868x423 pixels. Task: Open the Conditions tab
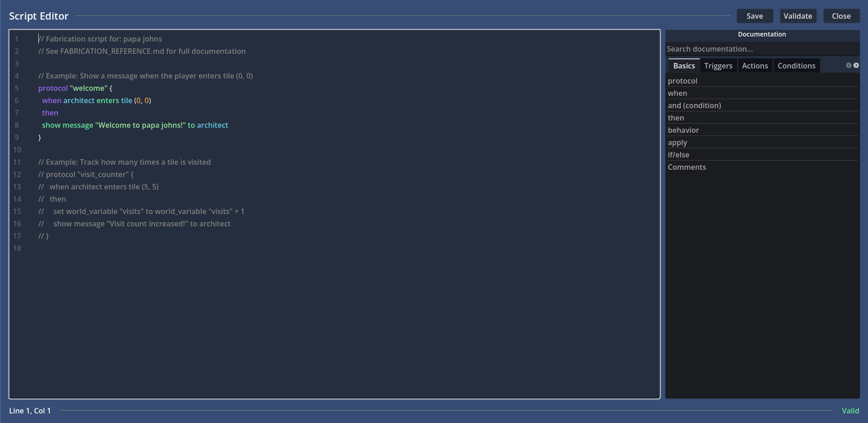(796, 65)
